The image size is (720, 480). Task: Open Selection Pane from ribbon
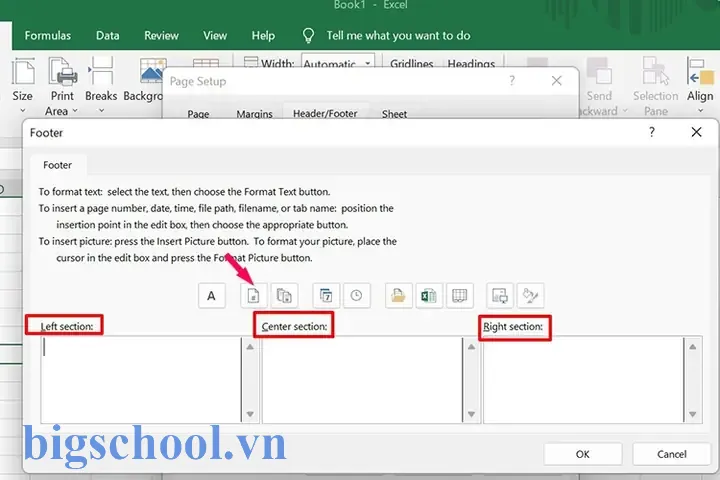[656, 86]
